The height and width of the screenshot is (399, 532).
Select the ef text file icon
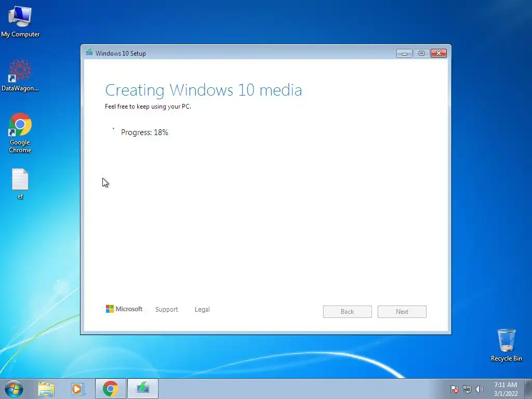(20, 183)
